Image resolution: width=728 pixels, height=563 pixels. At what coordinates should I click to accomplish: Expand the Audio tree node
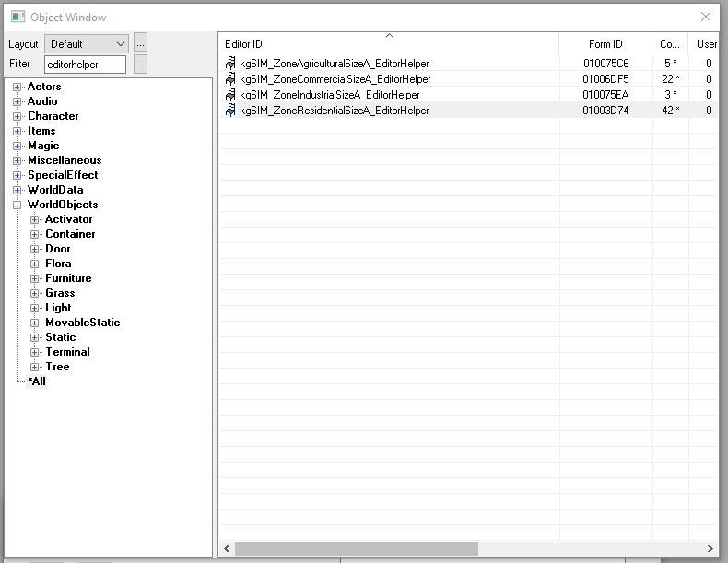point(18,101)
